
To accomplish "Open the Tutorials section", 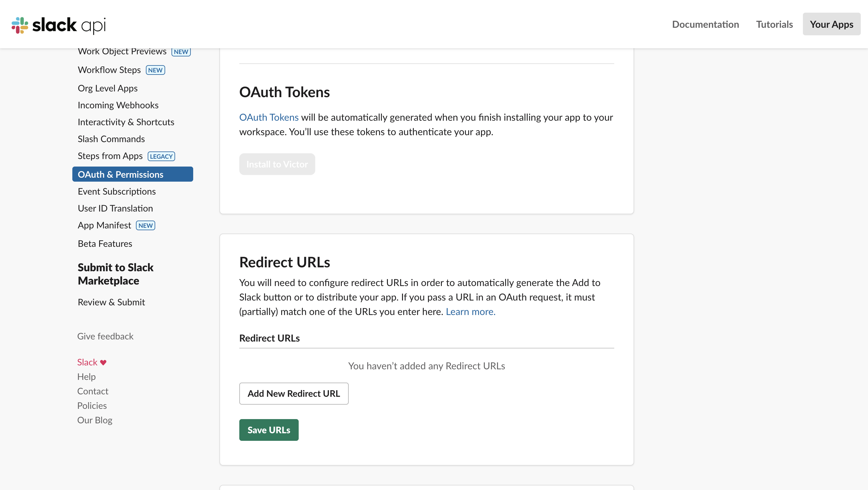I will [774, 24].
